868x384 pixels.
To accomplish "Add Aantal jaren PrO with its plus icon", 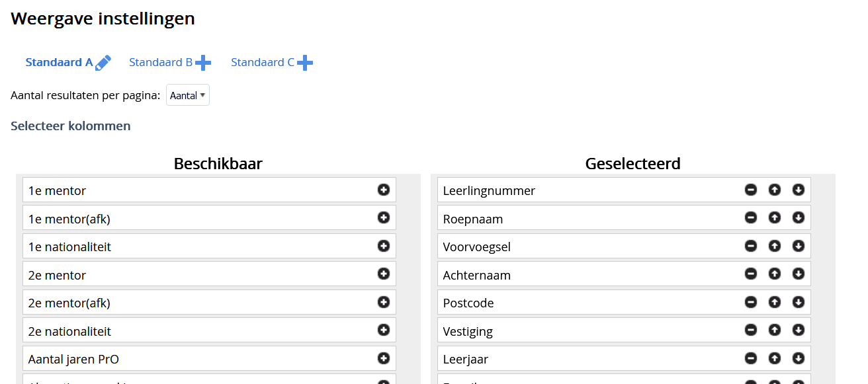I will pos(384,358).
